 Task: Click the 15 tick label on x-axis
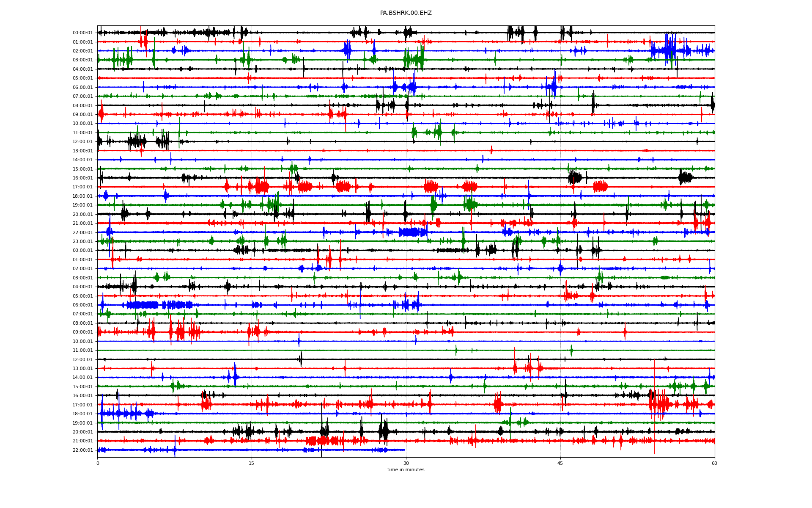(252, 463)
